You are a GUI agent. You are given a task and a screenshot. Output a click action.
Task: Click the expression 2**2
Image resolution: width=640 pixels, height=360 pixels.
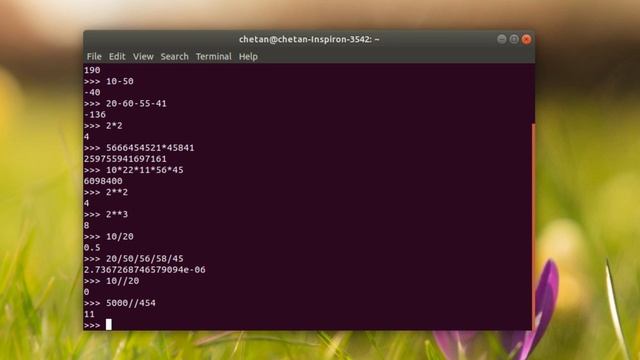pyautogui.click(x=117, y=192)
